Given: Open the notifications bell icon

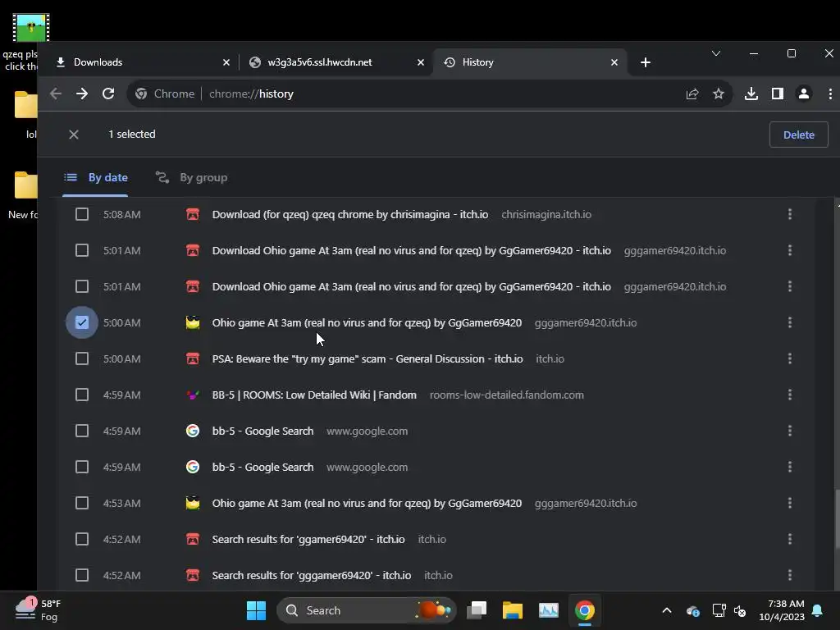Looking at the screenshot, I should click(818, 610).
